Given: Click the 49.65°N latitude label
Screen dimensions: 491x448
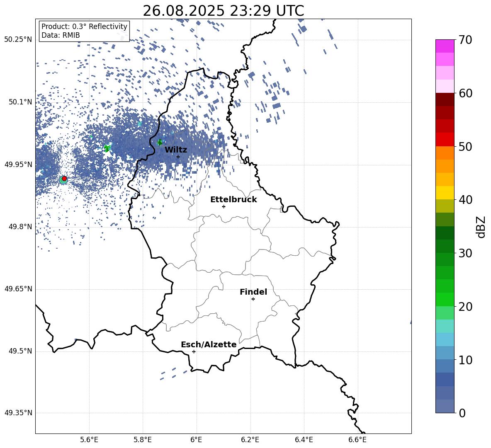Looking at the screenshot, I should tap(18, 289).
